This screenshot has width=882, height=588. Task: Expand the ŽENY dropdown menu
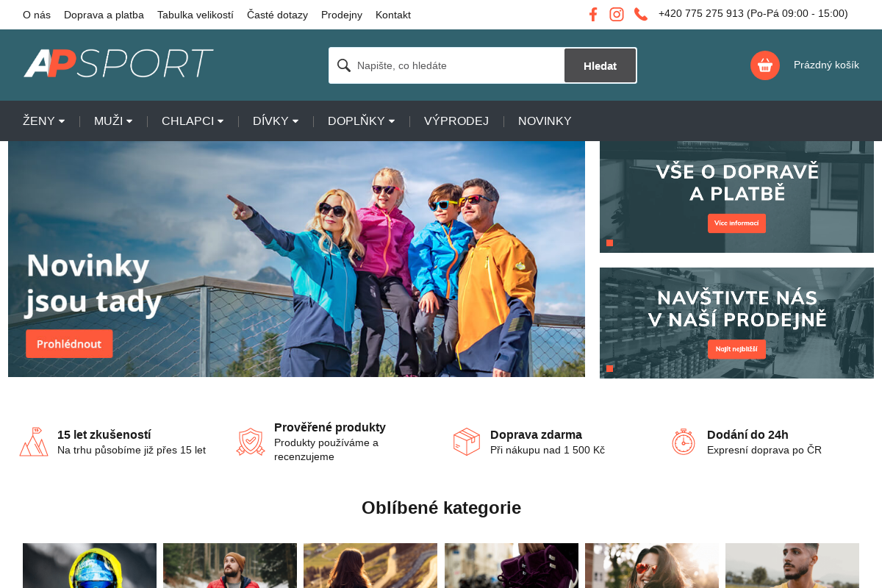(x=43, y=121)
